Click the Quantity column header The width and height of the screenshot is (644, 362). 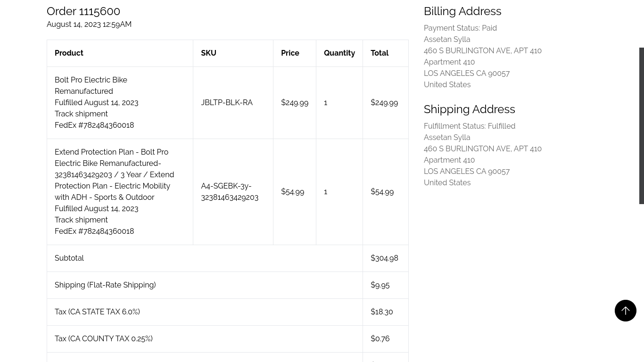pyautogui.click(x=339, y=53)
